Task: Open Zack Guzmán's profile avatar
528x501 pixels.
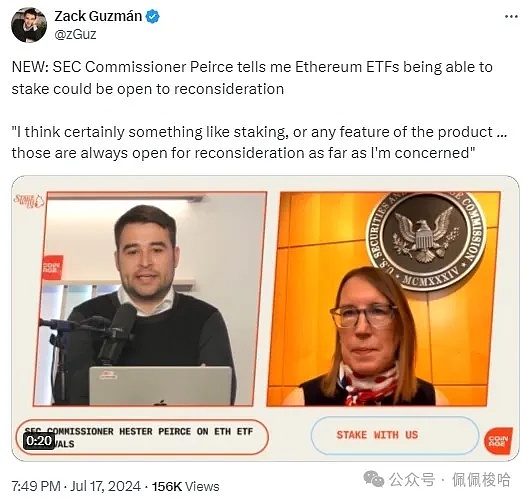Action: (x=29, y=25)
